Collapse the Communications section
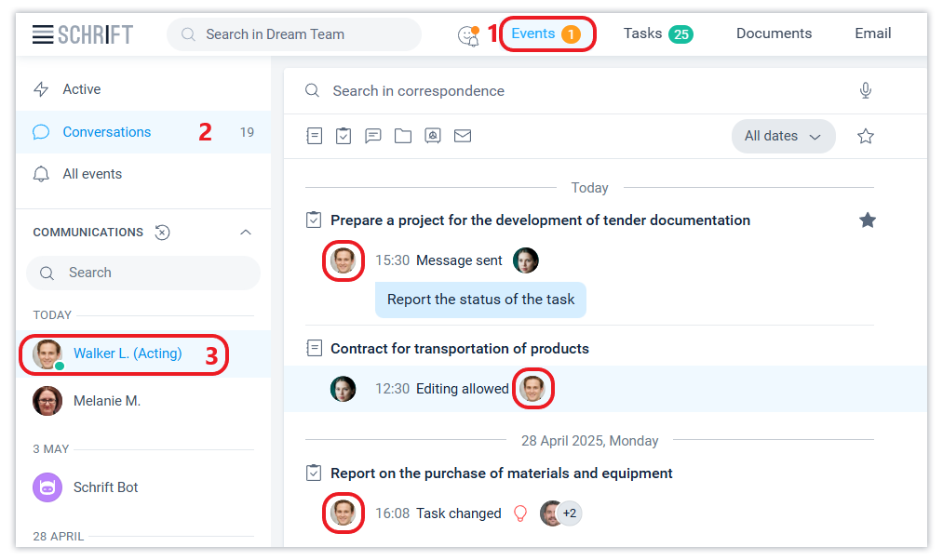 point(246,233)
